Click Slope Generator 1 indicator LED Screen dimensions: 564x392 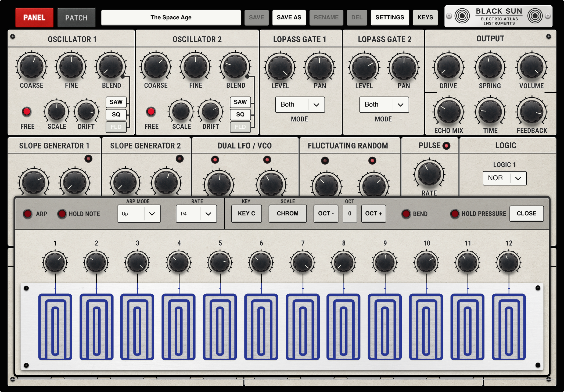pyautogui.click(x=88, y=159)
